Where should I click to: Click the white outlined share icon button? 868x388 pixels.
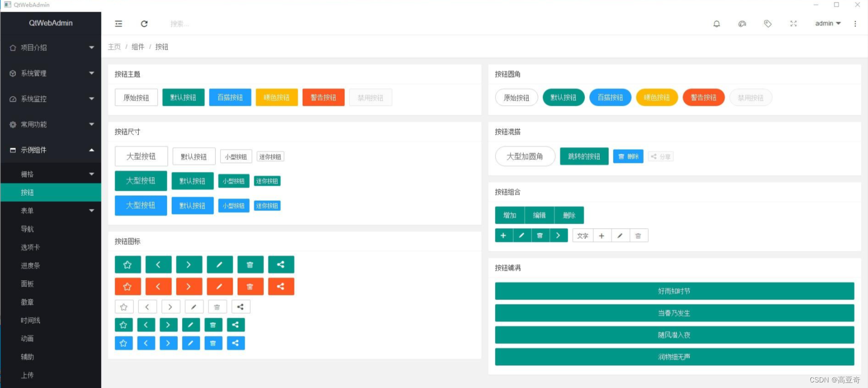(241, 307)
